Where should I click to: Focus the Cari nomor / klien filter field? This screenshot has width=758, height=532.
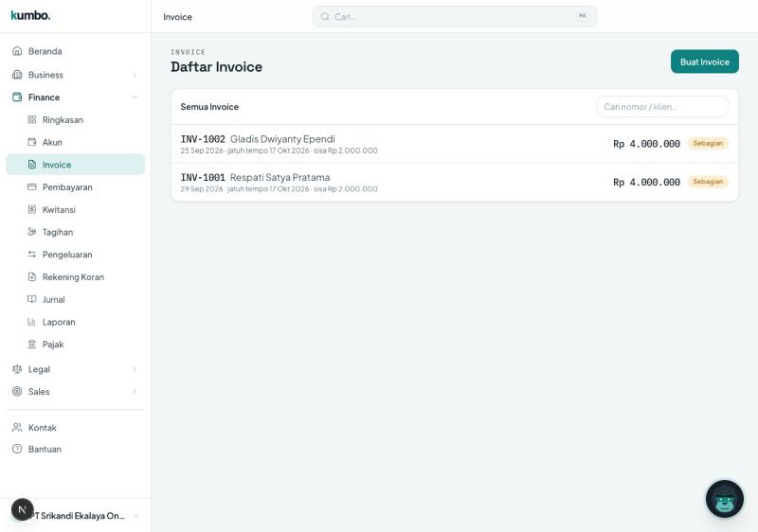pos(662,106)
